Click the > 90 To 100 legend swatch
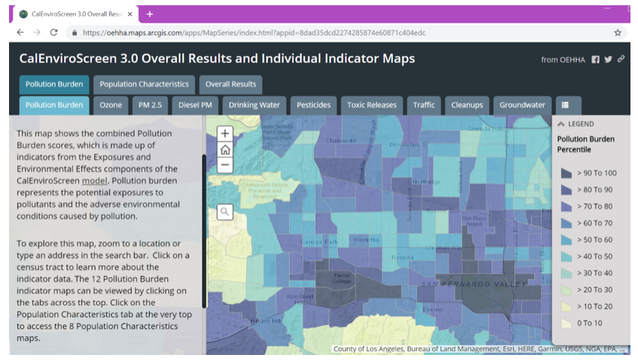Screen dimensions: 638x364 [566, 173]
